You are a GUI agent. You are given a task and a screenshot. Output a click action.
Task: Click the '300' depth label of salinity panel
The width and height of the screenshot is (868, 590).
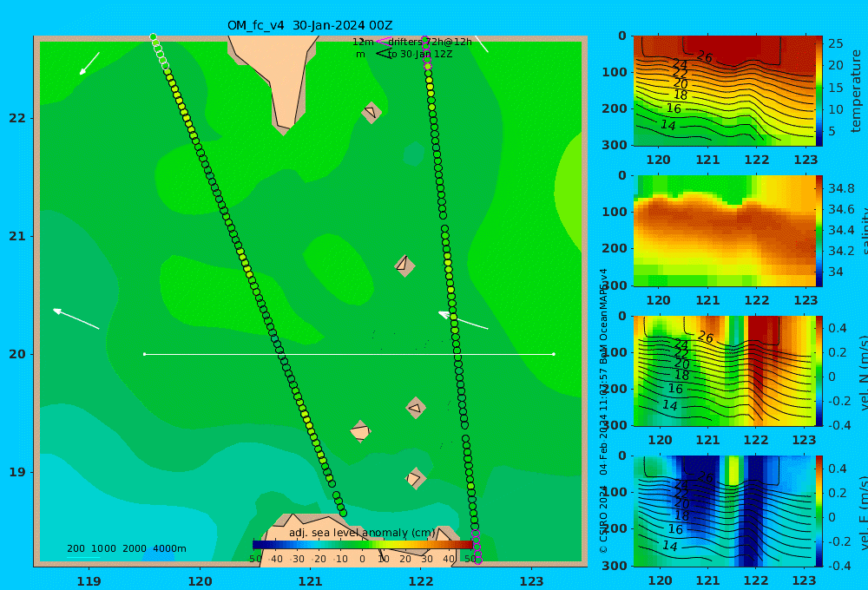pos(615,285)
